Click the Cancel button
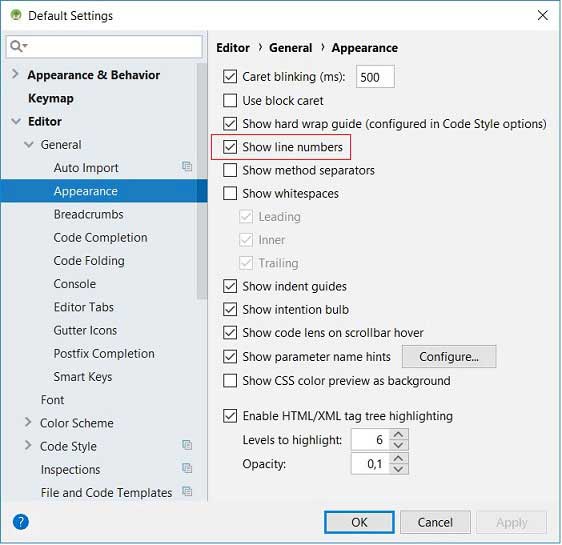 (x=435, y=522)
